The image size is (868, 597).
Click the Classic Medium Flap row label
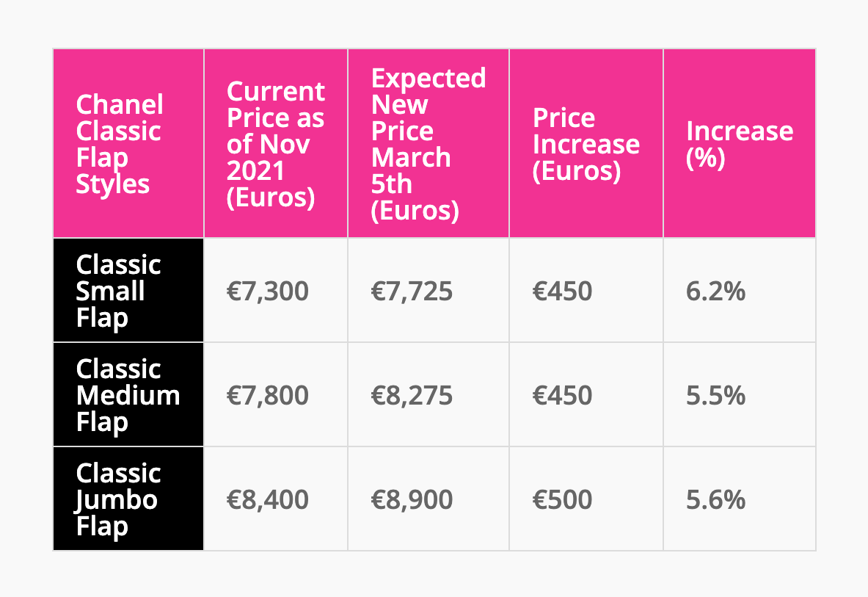tap(128, 395)
